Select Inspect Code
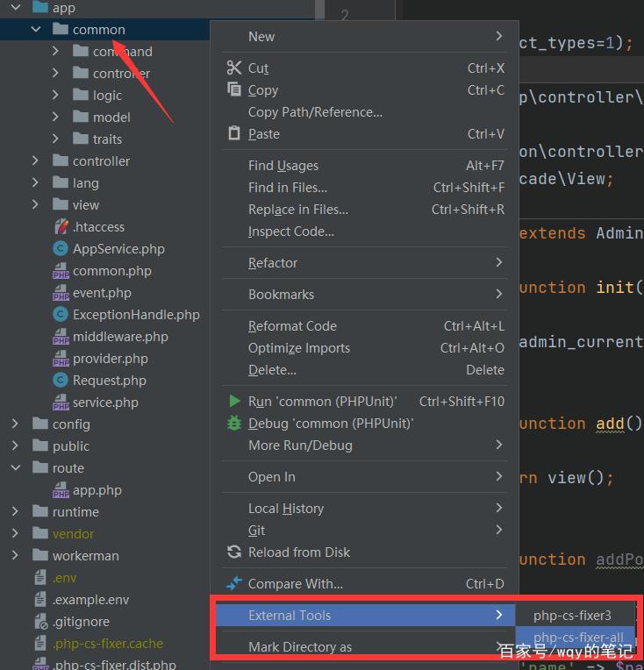 pyautogui.click(x=364, y=232)
